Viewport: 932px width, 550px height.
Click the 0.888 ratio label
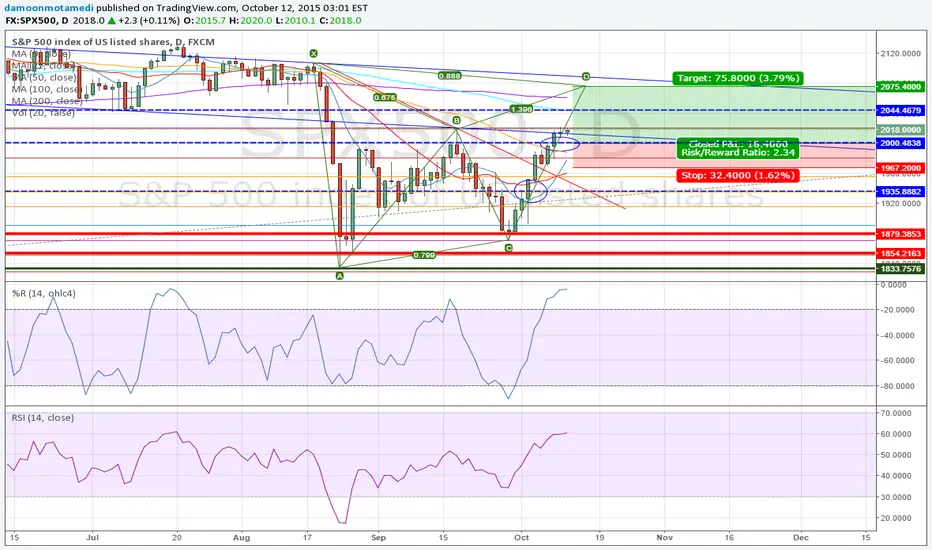point(449,76)
